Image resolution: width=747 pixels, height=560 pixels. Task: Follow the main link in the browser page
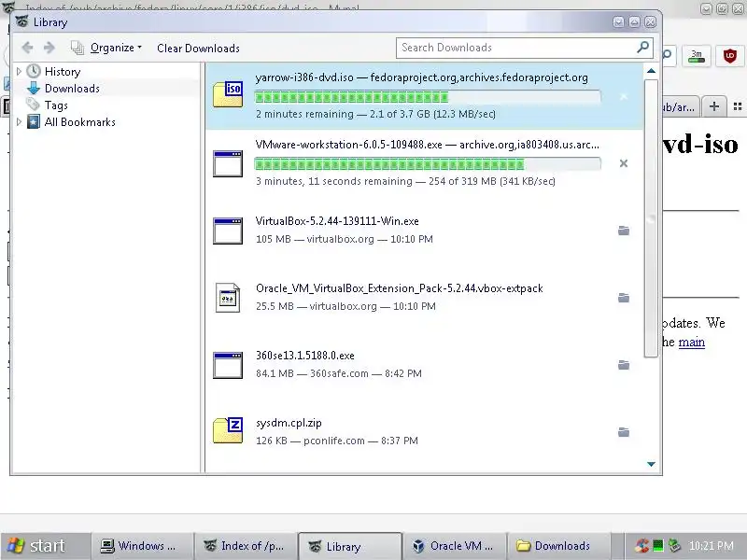(x=691, y=342)
